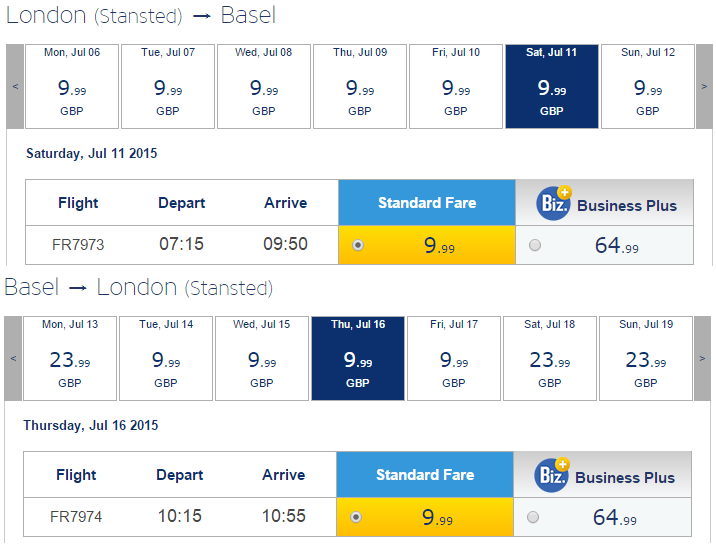Choose Fri, Jul 10 outbound date tab
The height and width of the screenshot is (544, 716).
click(456, 86)
